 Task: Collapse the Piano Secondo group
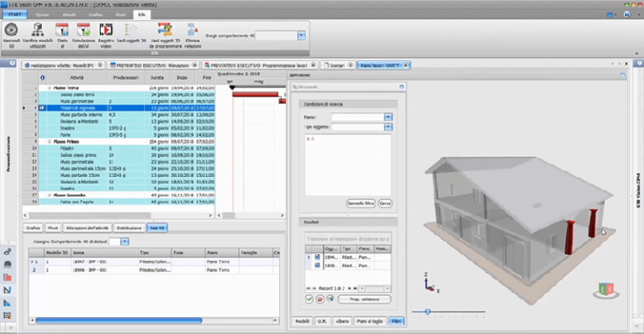49,196
